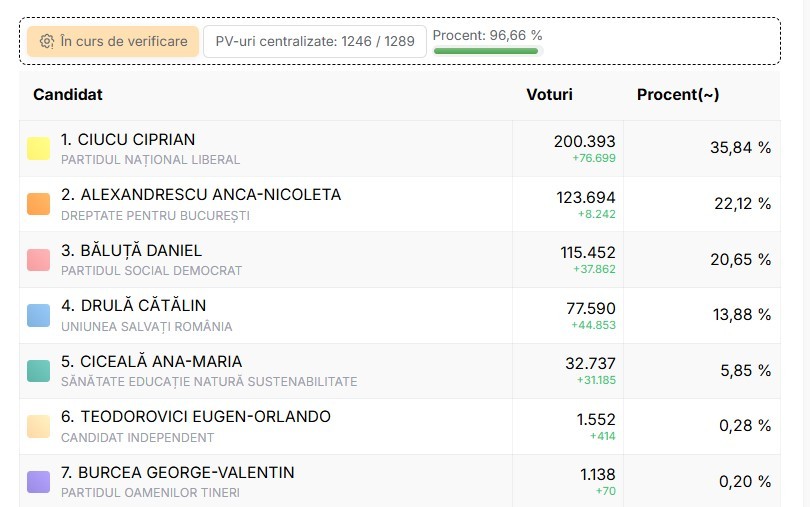Click the Procent(~) column header
The height and width of the screenshot is (507, 810).
[678, 95]
